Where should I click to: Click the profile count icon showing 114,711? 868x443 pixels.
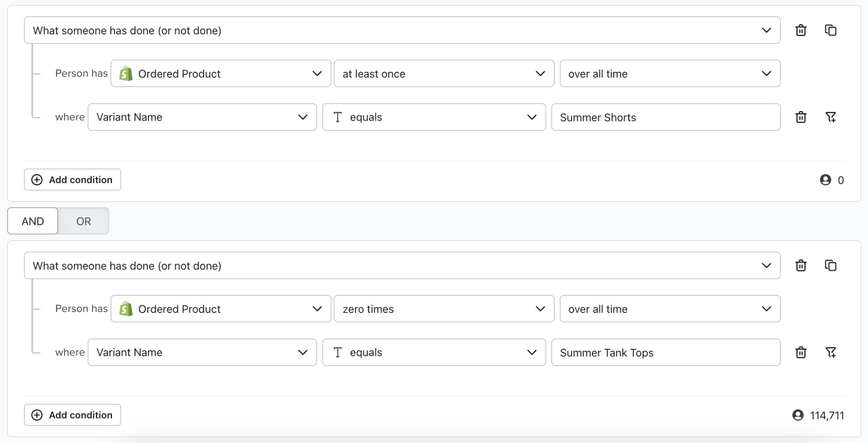point(798,415)
